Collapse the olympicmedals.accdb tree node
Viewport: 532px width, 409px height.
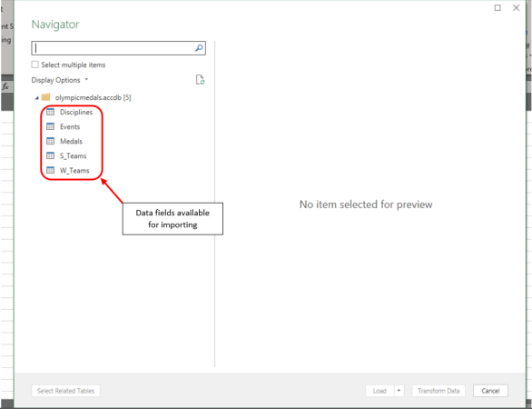pos(36,98)
